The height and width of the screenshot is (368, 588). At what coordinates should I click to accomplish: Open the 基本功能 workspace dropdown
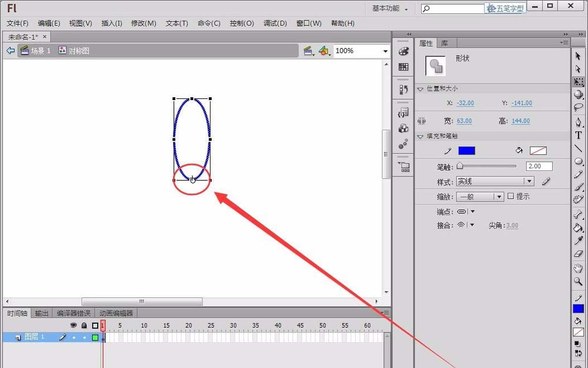(x=390, y=8)
